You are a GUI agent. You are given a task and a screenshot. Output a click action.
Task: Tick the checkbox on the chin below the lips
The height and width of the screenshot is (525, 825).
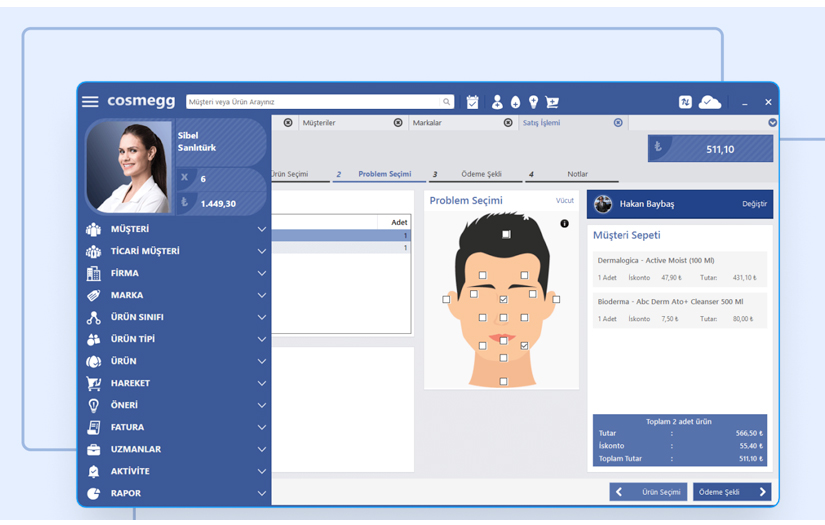coord(504,358)
